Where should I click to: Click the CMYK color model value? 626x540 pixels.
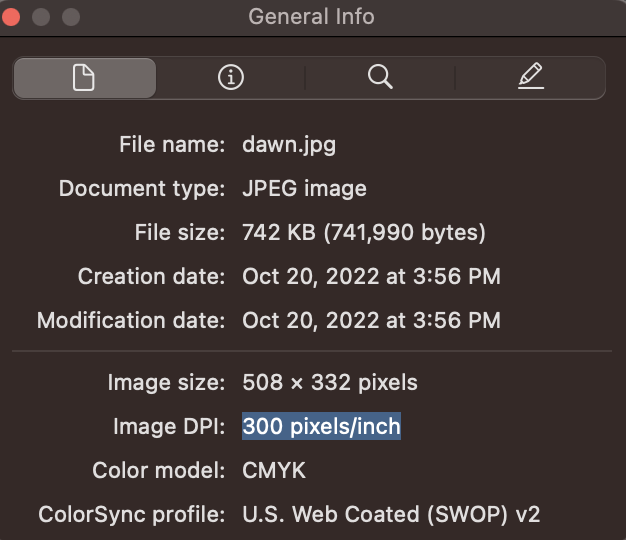point(274,470)
